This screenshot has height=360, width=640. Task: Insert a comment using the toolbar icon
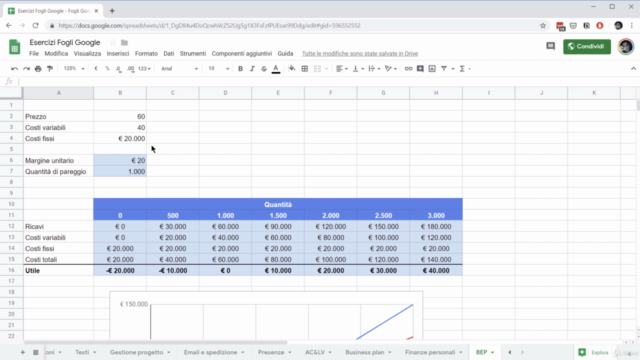click(x=420, y=69)
